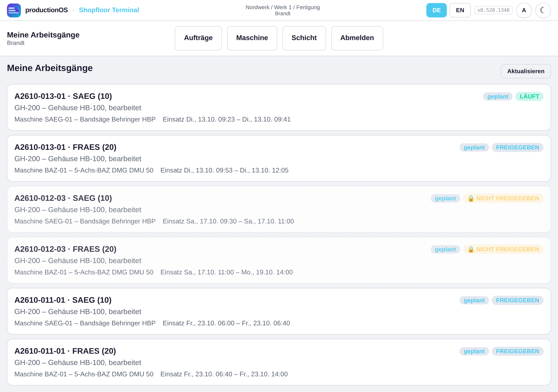Screen dimensions: 558x392
Task: Click lock icon on A2610-012-03 SAEG card
Action: (x=471, y=198)
